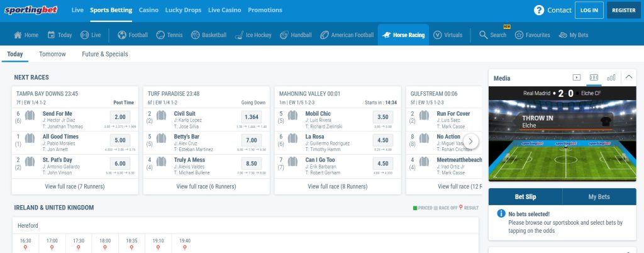Bet on La Rosa at 4.50

pyautogui.click(x=383, y=140)
